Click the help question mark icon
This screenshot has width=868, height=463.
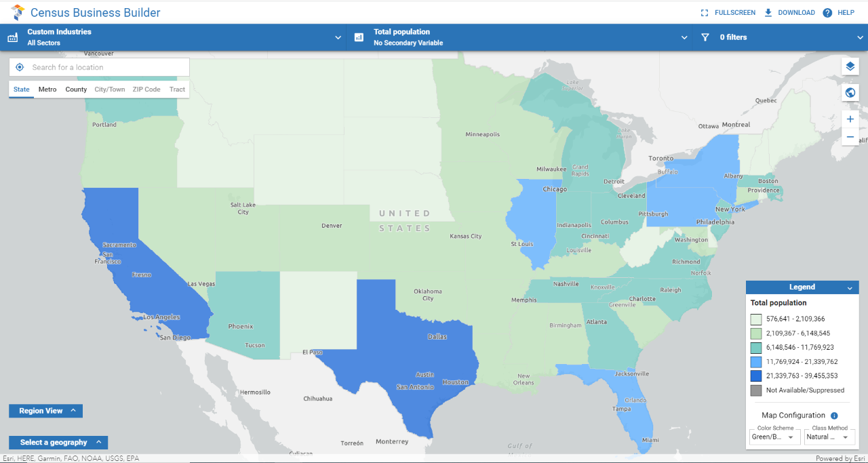[x=827, y=13]
